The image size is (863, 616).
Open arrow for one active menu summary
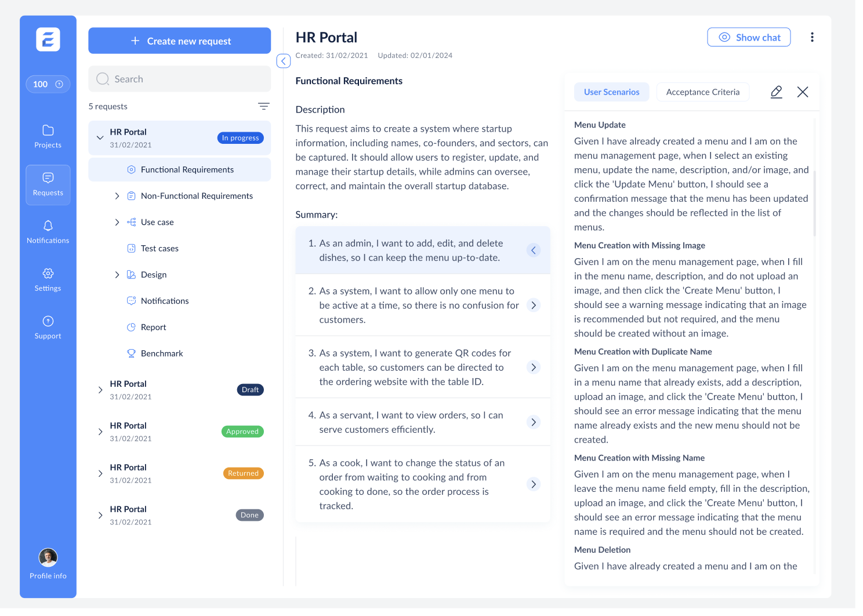(534, 305)
